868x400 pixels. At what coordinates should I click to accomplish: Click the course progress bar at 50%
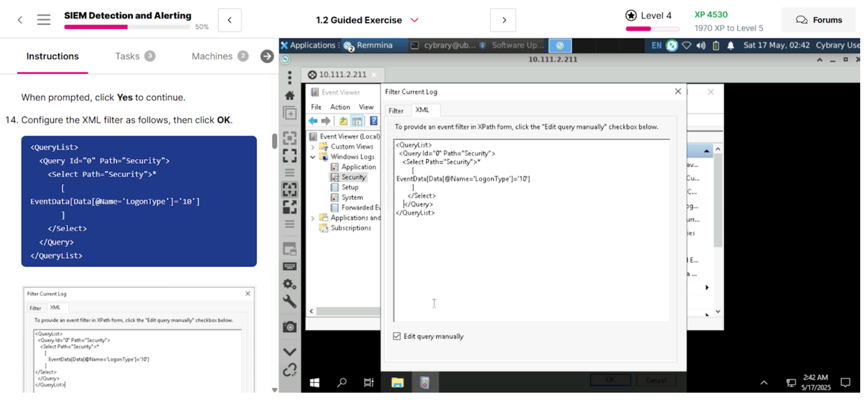pyautogui.click(x=127, y=27)
